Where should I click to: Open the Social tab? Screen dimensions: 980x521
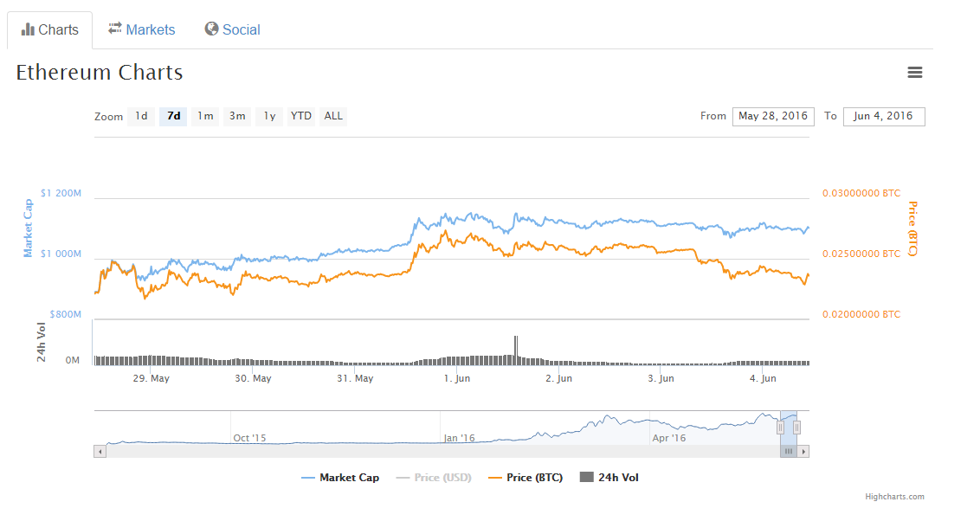click(x=233, y=29)
